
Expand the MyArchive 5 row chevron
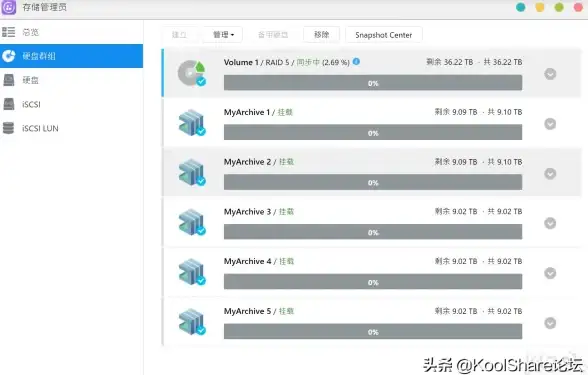[x=550, y=323]
